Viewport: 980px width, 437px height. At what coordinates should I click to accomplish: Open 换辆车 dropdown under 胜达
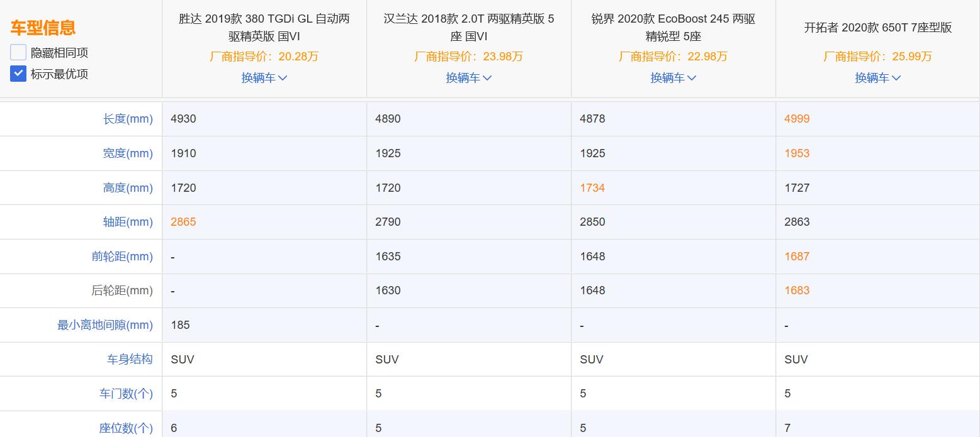coord(264,77)
